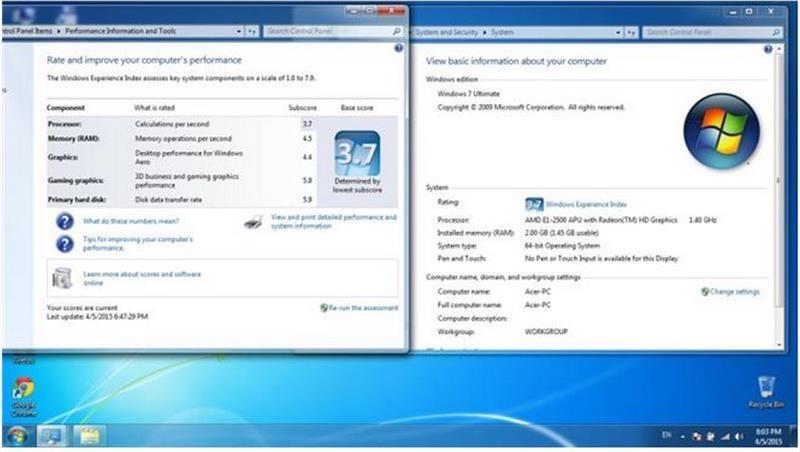800x452 pixels.
Task: Click the scroll-up arrow in the System window
Action: click(779, 49)
